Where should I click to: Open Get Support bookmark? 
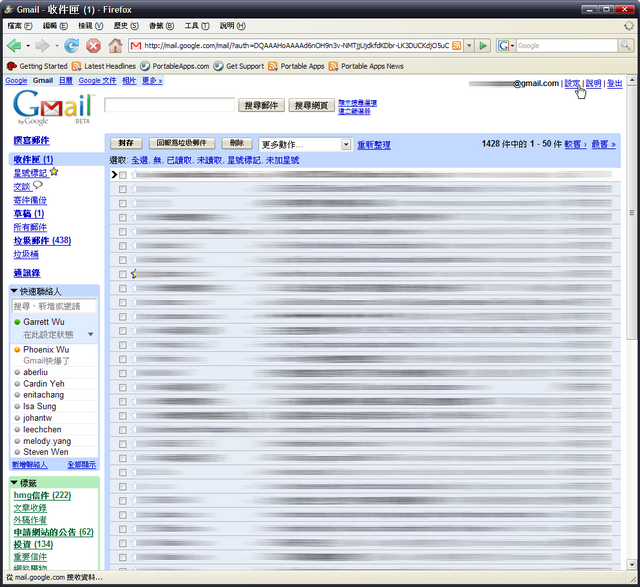[239, 66]
